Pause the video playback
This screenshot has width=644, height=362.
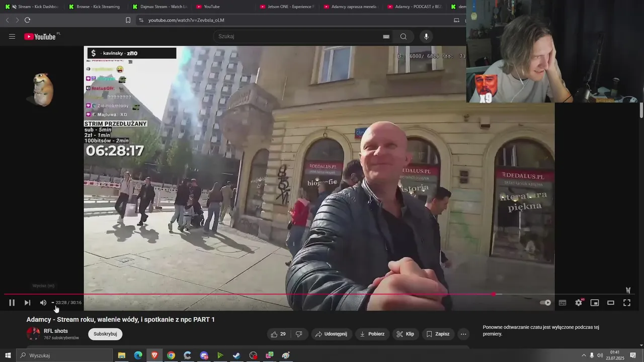point(12,303)
